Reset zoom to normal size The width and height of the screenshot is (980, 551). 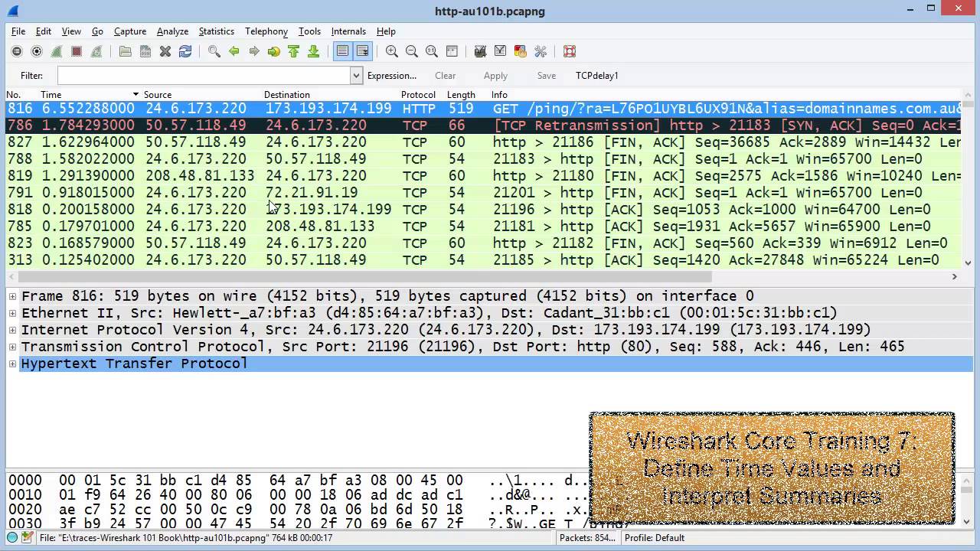[432, 51]
